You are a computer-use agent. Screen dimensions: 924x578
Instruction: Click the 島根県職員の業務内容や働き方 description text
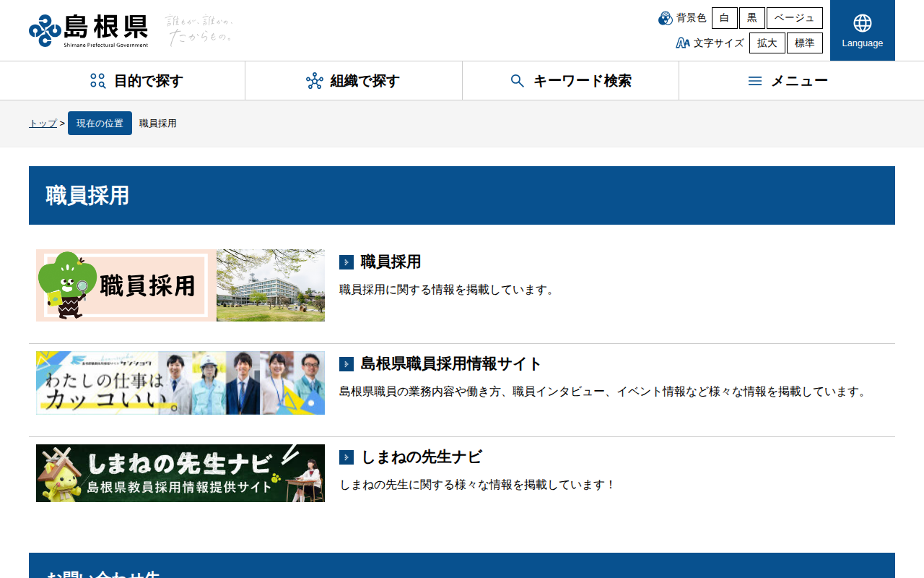[603, 392]
